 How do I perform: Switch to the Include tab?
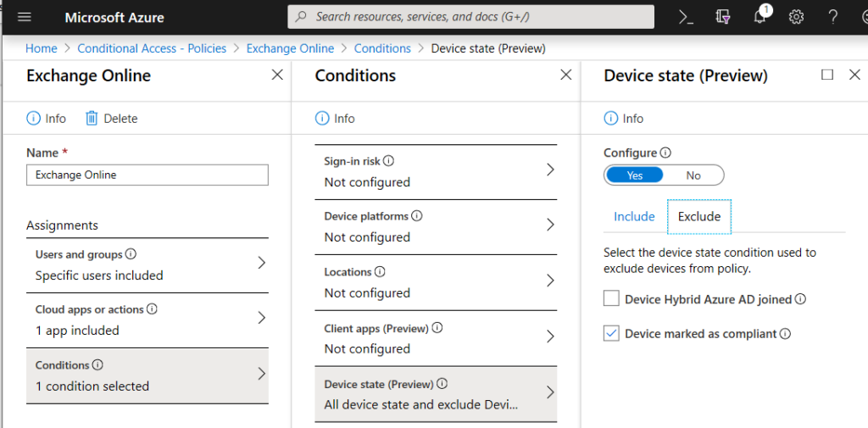[x=634, y=216]
